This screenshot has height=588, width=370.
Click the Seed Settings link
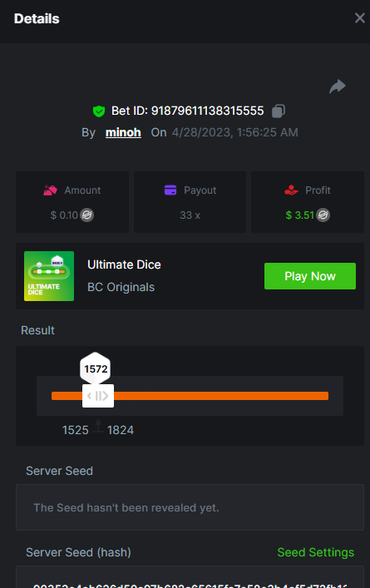(x=316, y=552)
